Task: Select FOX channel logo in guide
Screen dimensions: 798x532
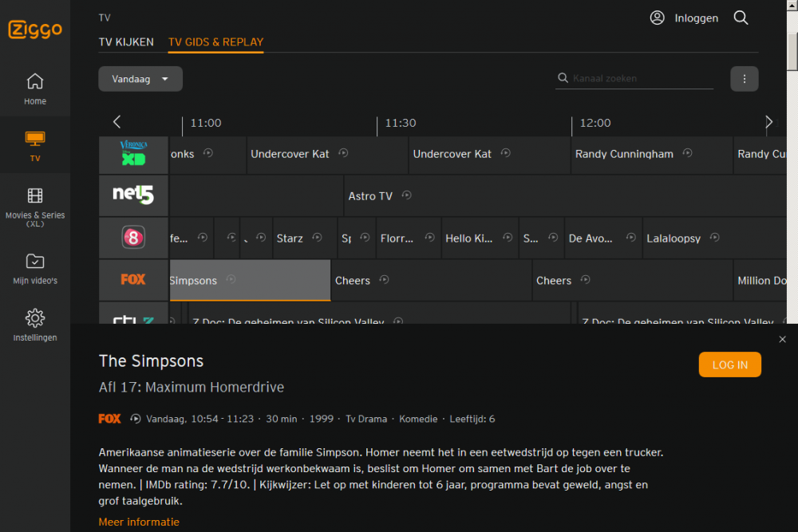Action: pyautogui.click(x=133, y=280)
